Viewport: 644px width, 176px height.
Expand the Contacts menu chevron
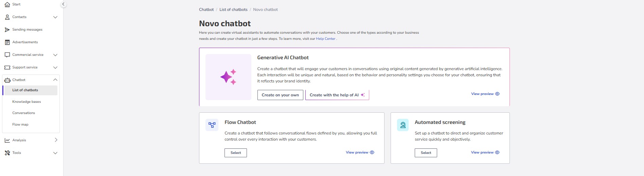coord(55,17)
